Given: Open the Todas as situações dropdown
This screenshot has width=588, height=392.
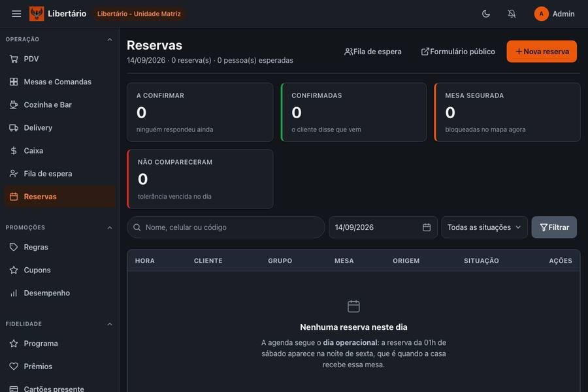Looking at the screenshot, I should tap(485, 227).
